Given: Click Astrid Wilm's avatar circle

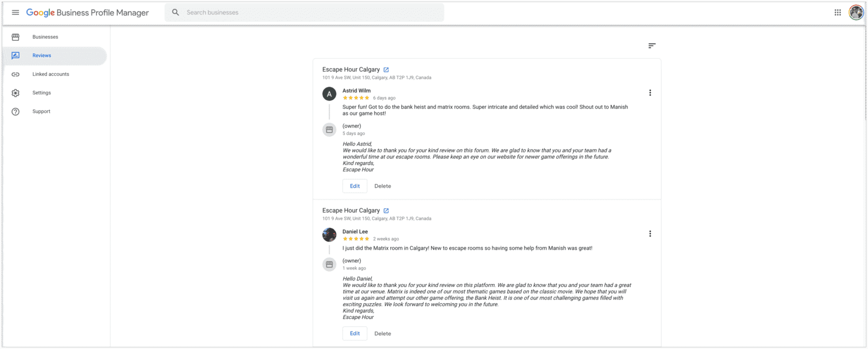Looking at the screenshot, I should pos(329,94).
